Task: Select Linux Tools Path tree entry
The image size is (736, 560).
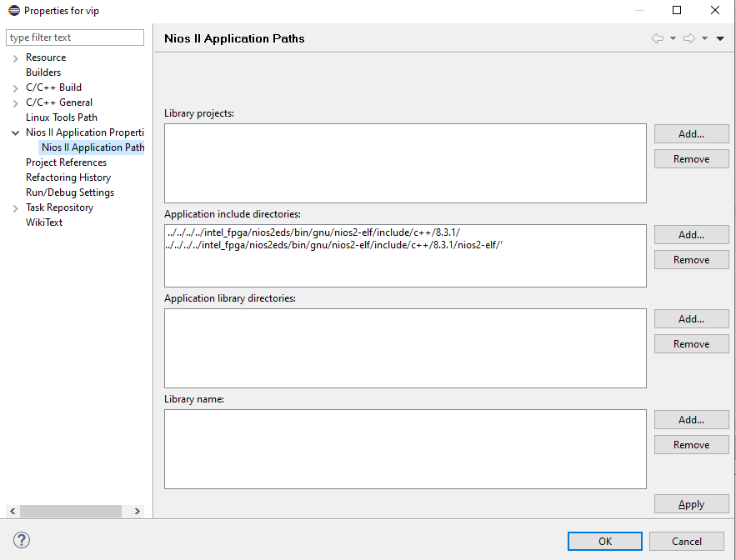Action: pyautogui.click(x=62, y=117)
